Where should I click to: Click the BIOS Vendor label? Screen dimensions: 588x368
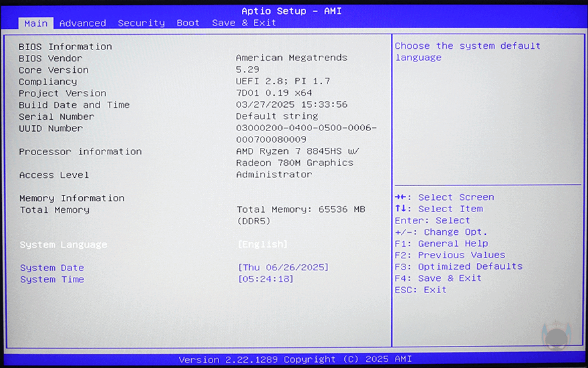tap(51, 58)
